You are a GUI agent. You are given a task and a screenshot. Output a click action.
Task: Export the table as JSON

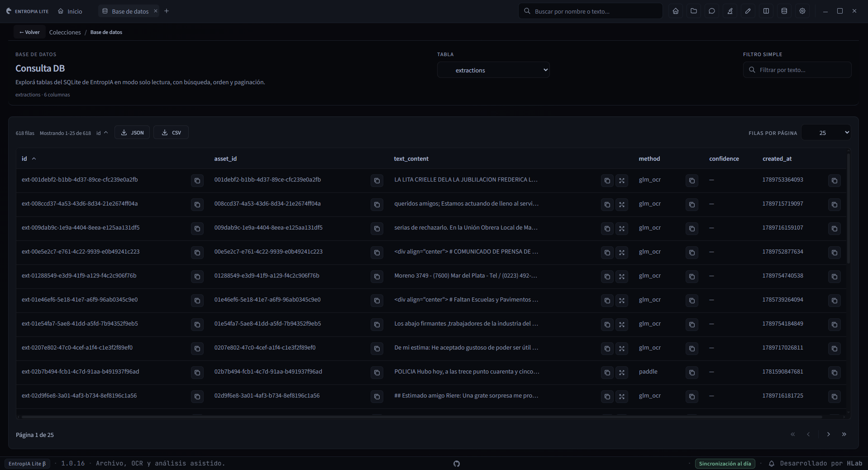132,132
